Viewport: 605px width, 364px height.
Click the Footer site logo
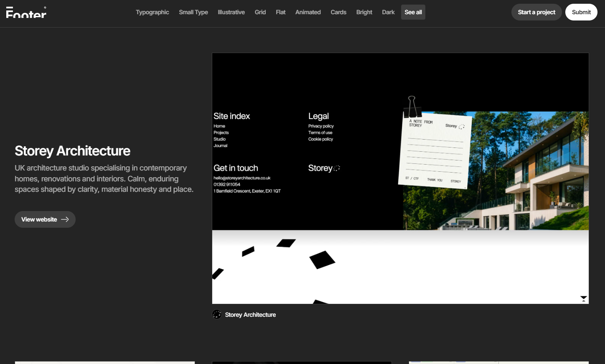pyautogui.click(x=26, y=12)
